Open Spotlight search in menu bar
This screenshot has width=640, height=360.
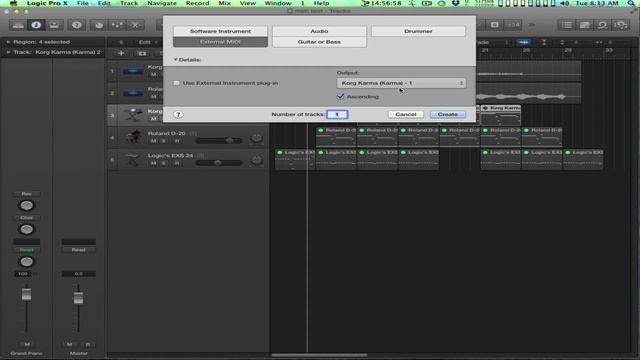[x=631, y=3]
